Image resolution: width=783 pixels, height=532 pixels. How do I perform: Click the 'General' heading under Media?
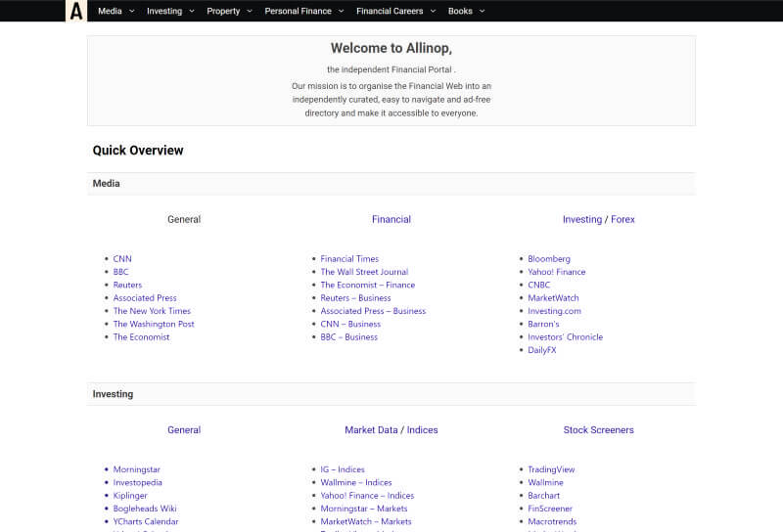coord(184,219)
